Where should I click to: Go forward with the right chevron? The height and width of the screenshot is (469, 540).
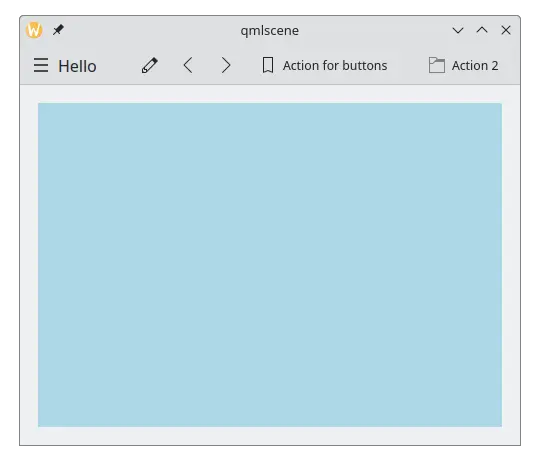click(x=226, y=65)
